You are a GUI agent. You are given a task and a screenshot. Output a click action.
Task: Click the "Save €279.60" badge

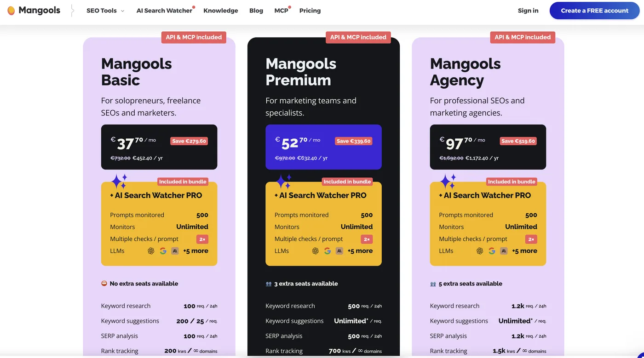(189, 141)
